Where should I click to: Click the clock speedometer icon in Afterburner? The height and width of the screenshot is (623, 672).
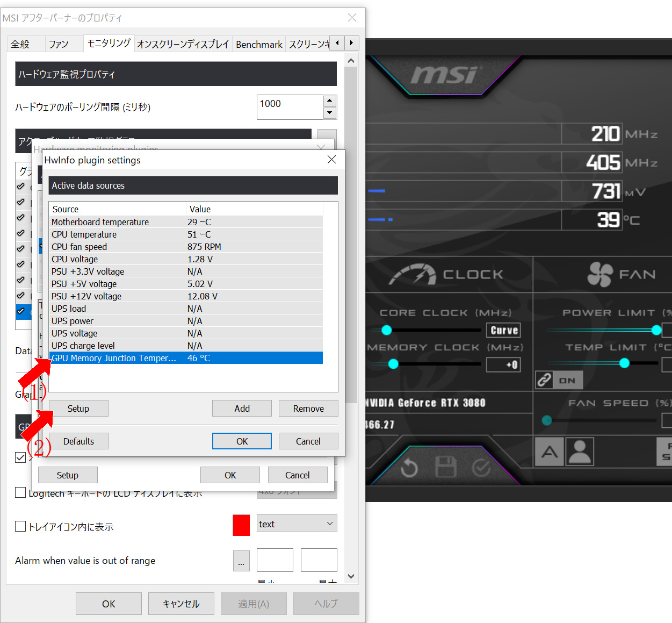(412, 275)
